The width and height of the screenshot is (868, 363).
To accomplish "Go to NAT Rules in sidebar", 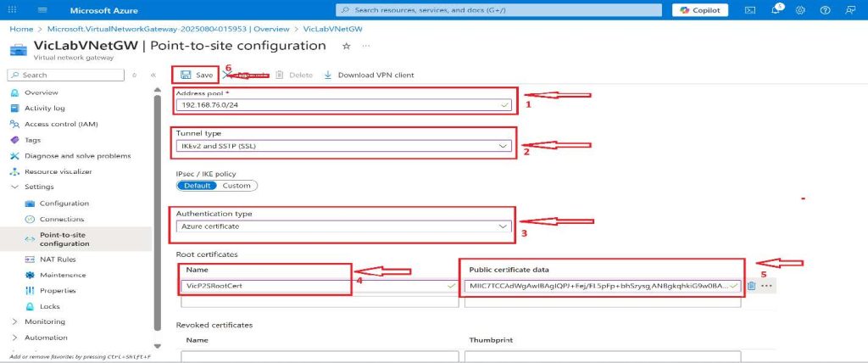I will click(x=58, y=259).
